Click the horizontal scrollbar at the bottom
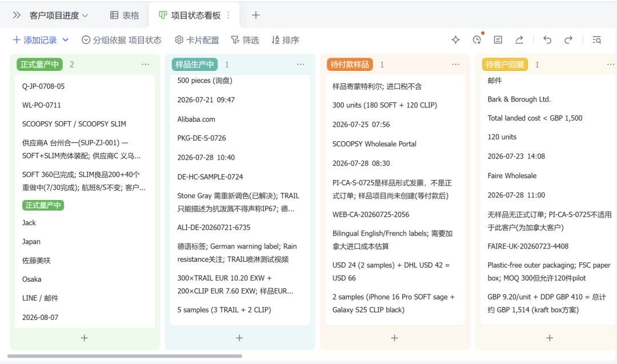617x364 pixels. [x=125, y=356]
